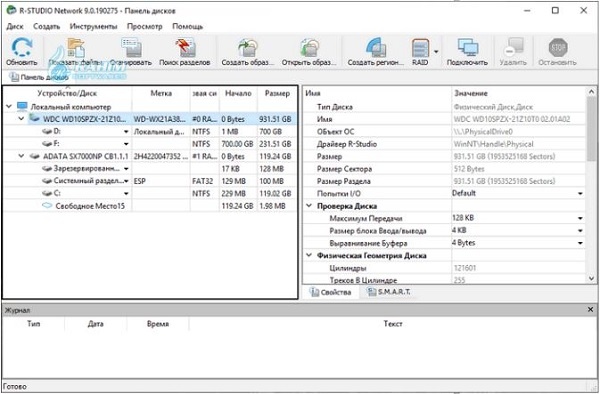Select the Системный раздел partition row
Screen dimensions: 600x394
tap(150, 181)
